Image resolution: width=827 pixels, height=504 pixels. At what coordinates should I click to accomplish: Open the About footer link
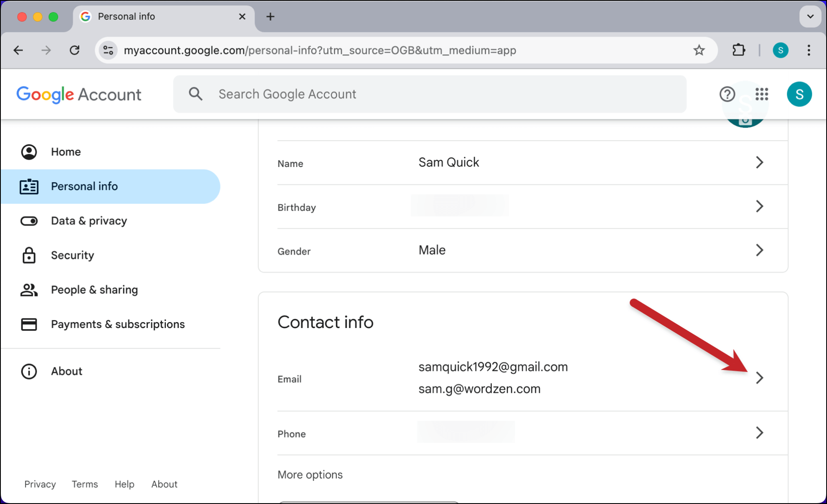coord(164,484)
